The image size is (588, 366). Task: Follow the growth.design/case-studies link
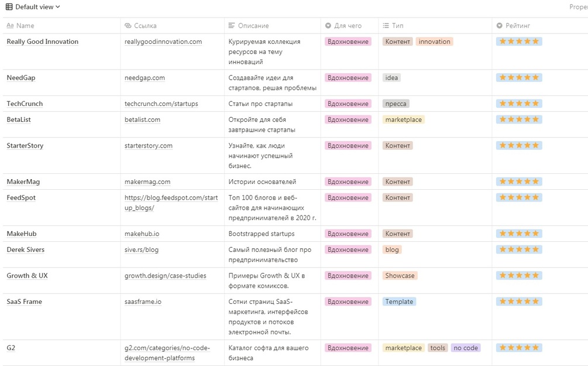click(166, 276)
